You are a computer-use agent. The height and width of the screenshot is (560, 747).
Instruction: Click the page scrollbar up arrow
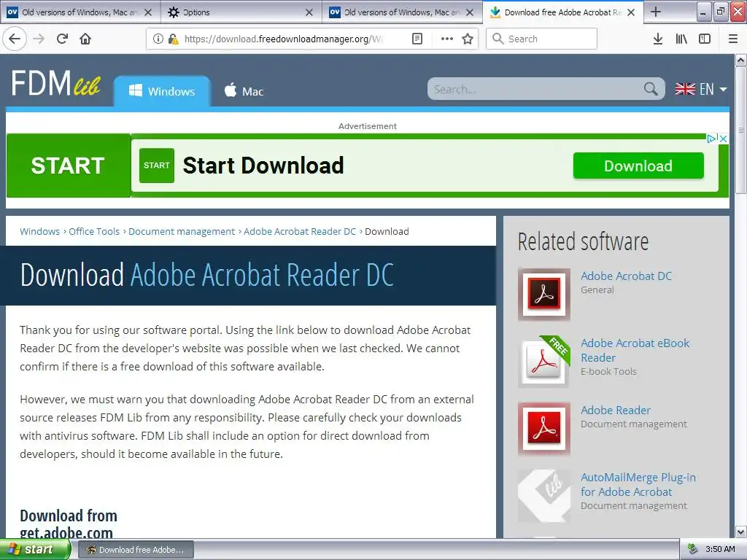click(x=740, y=60)
